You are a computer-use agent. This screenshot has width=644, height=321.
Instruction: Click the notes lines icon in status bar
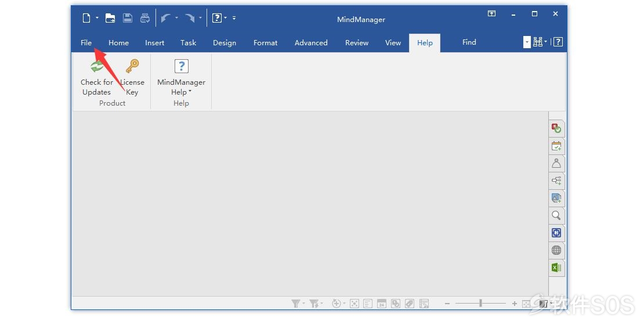coord(368,304)
